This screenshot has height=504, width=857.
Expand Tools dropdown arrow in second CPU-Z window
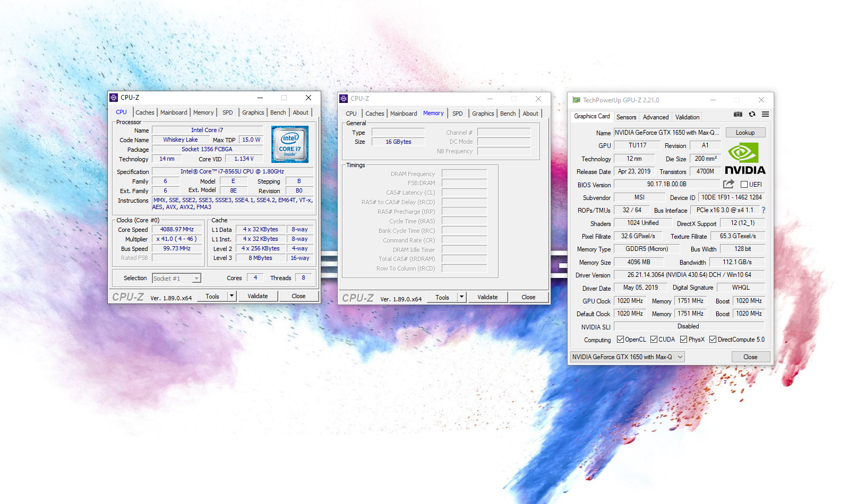(461, 297)
